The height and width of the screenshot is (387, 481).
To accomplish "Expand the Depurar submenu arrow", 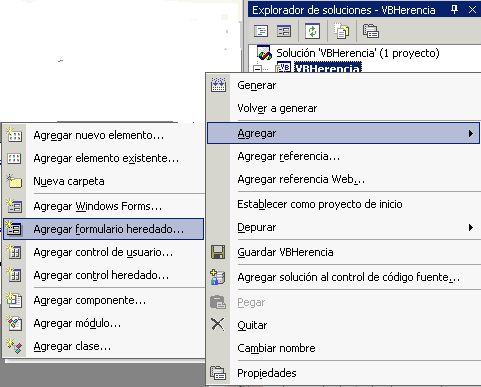I will pyautogui.click(x=471, y=228).
